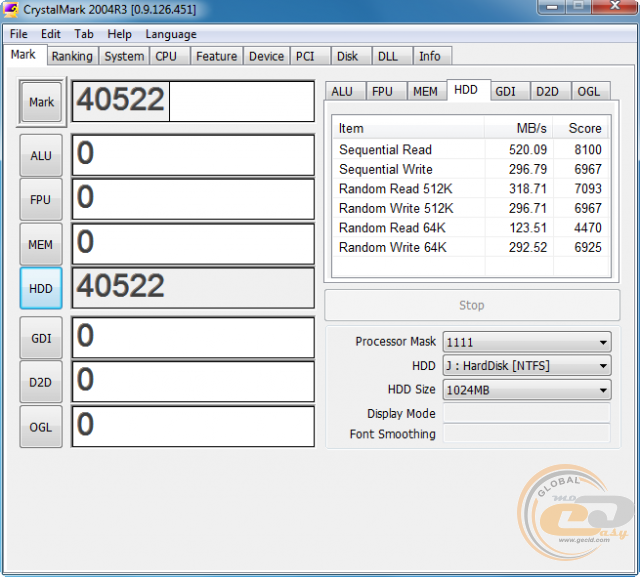Run the ALU benchmark button
This screenshot has width=640, height=577.
point(41,156)
